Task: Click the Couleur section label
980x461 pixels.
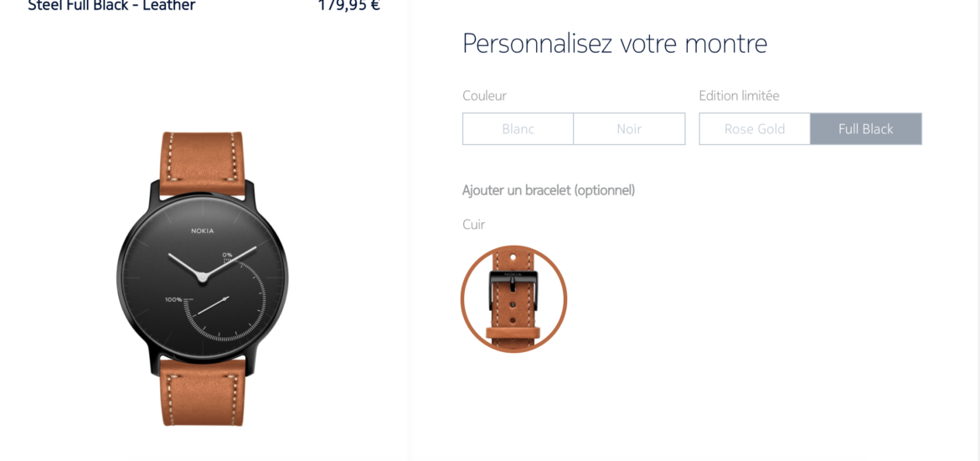Action: coord(484,96)
